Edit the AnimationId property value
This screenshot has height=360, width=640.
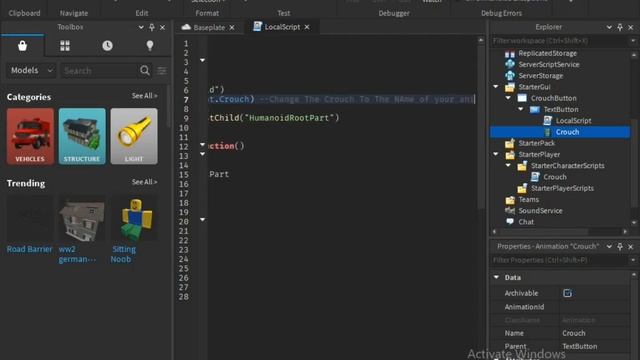click(594, 307)
